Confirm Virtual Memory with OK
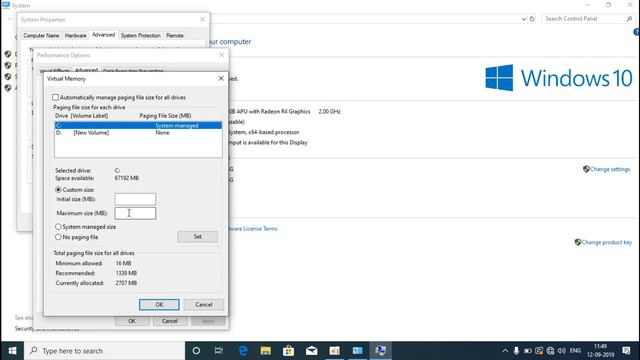Screen dimensions: 640x360 [159, 304]
